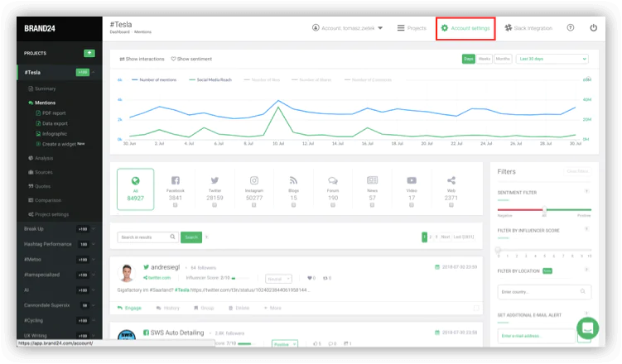The height and width of the screenshot is (364, 622).
Task: Expand the #Metoo project
Action: point(94,260)
